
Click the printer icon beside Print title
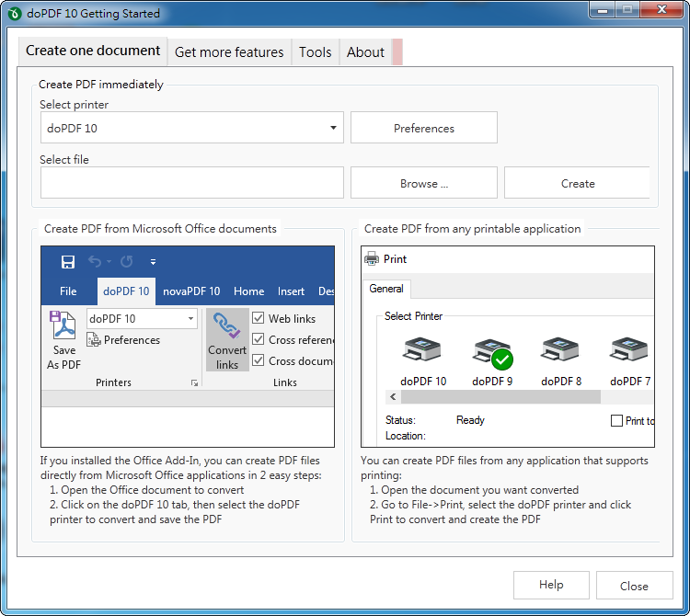(372, 258)
